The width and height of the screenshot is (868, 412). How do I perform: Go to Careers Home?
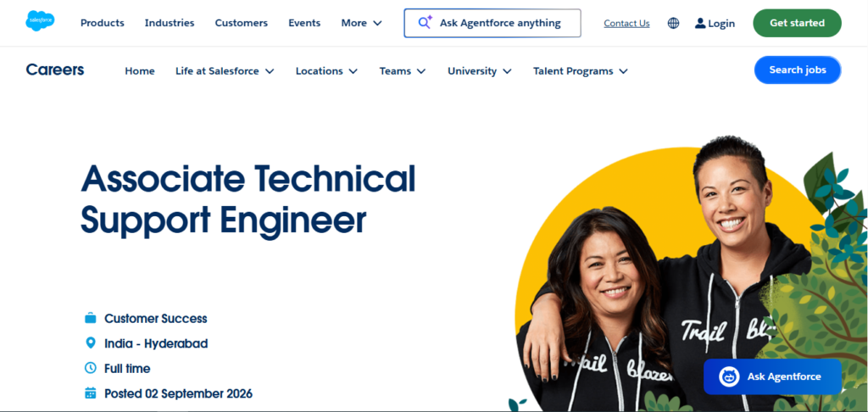pos(140,71)
